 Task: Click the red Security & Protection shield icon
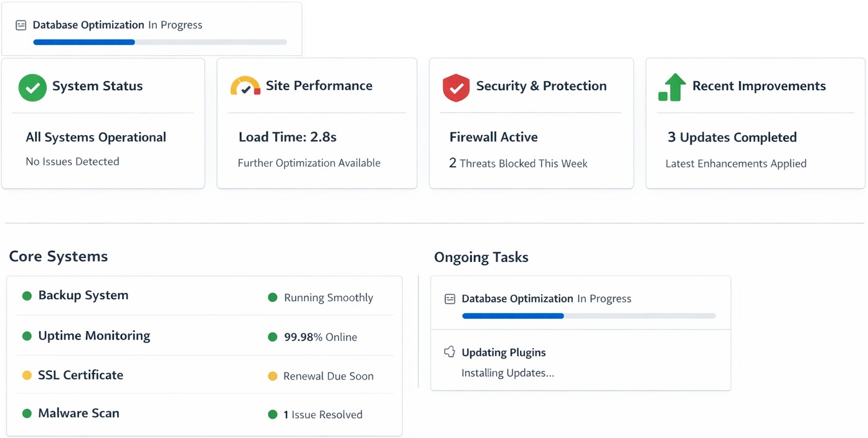click(x=456, y=88)
